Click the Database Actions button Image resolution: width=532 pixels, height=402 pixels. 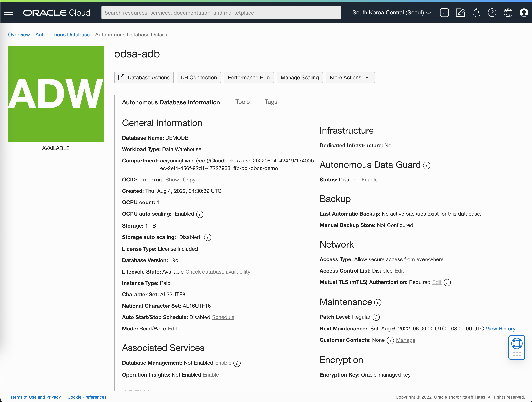click(144, 77)
